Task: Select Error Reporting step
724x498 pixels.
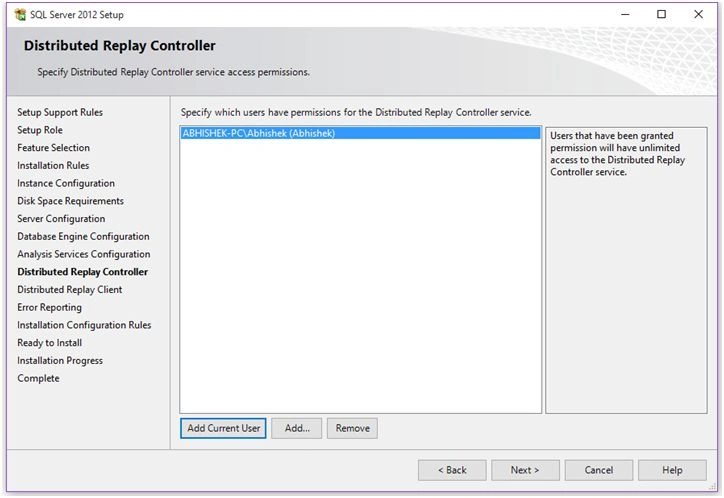Action: pyautogui.click(x=49, y=307)
